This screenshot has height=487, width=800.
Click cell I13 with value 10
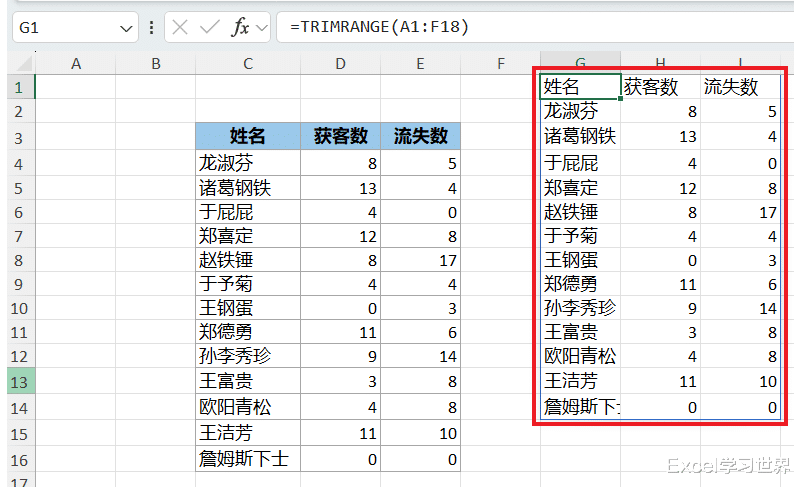[740, 381]
